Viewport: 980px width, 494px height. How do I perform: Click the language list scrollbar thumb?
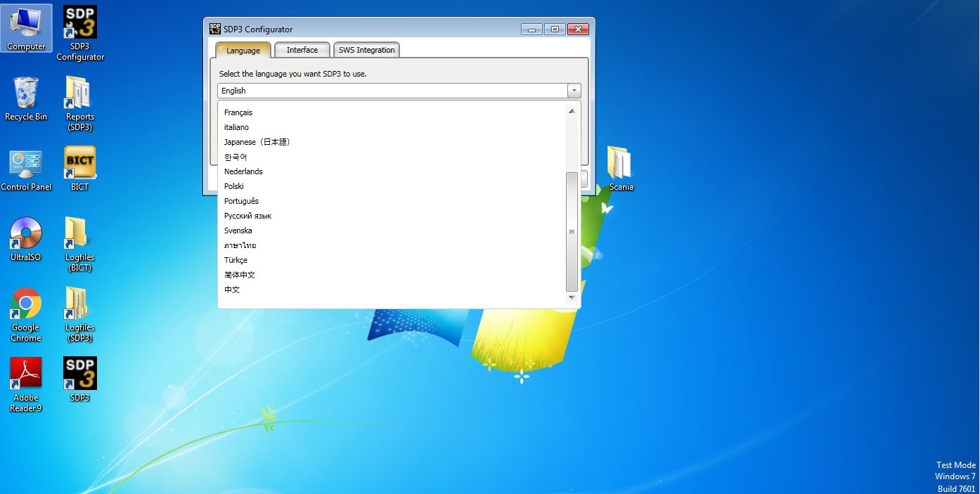pyautogui.click(x=572, y=231)
